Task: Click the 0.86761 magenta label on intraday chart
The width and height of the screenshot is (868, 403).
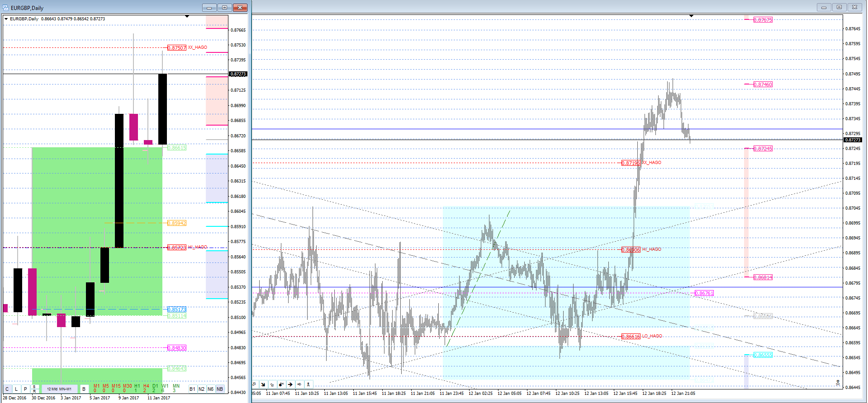Action: [704, 293]
